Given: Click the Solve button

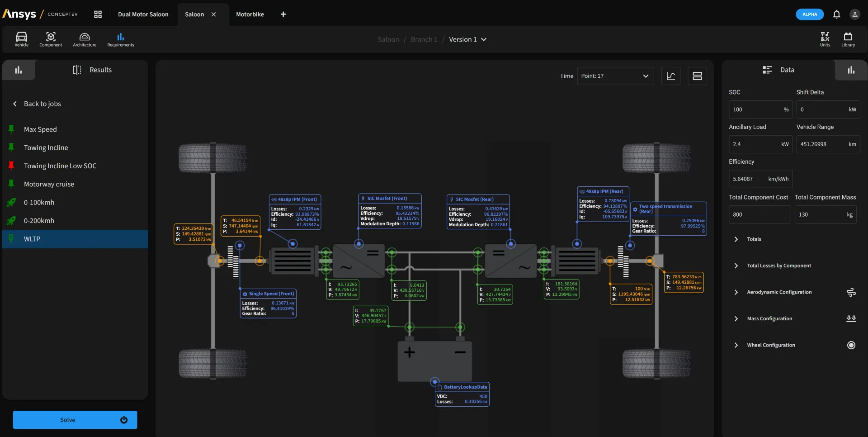Looking at the screenshot, I should (75, 420).
